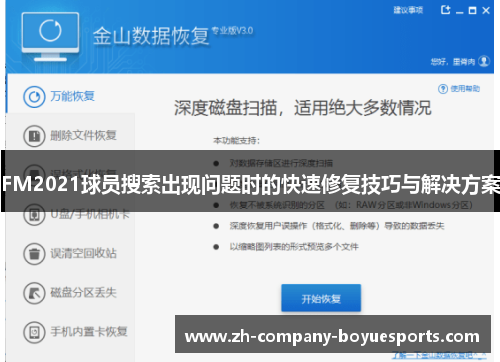Click the 专业版V3.0 version label

coord(232,31)
